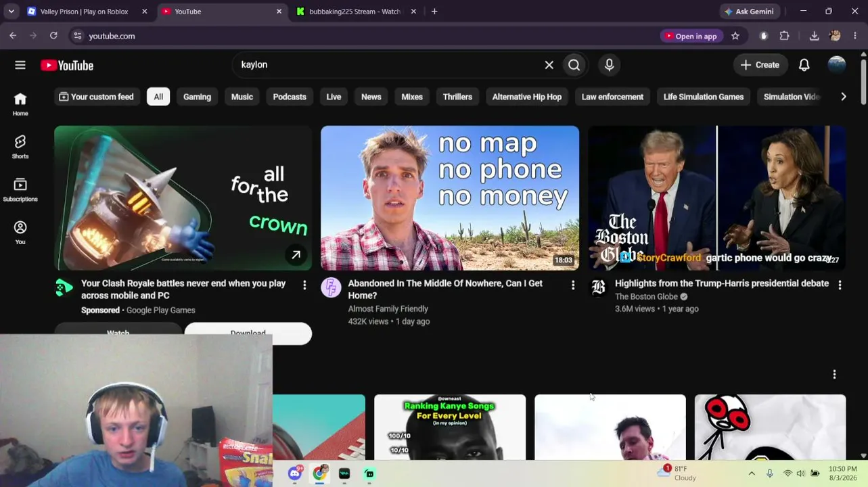Click Open in app button

point(691,36)
